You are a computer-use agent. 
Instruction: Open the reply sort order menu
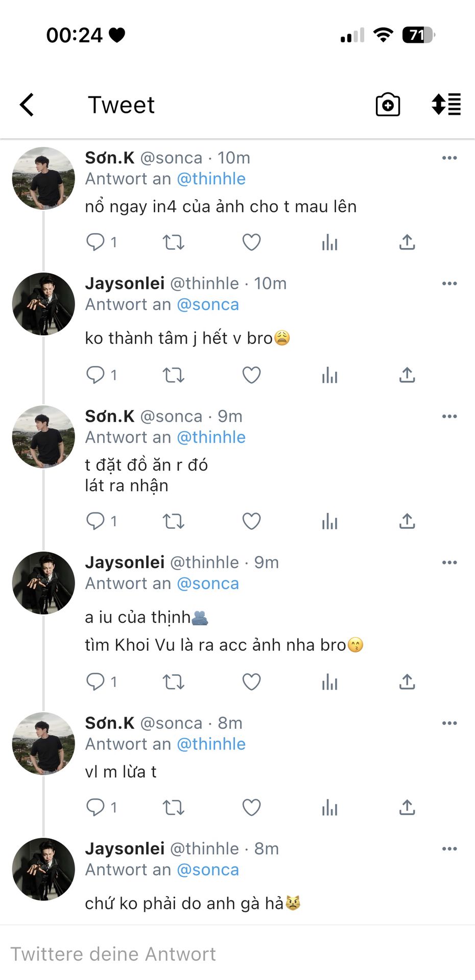[x=446, y=105]
